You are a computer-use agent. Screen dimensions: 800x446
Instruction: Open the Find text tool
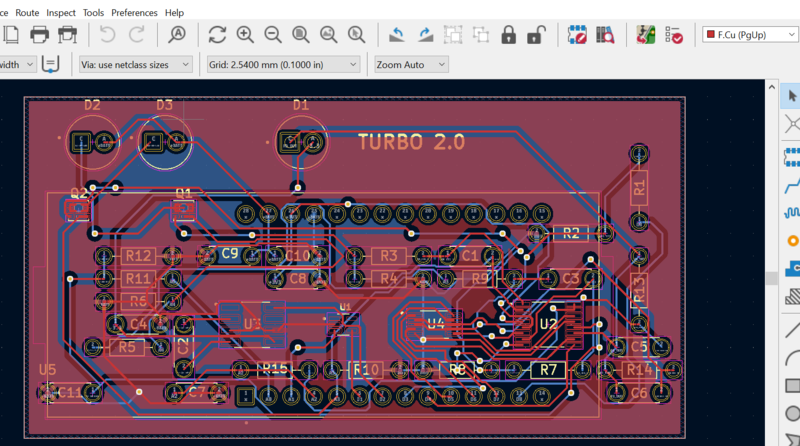(177, 35)
